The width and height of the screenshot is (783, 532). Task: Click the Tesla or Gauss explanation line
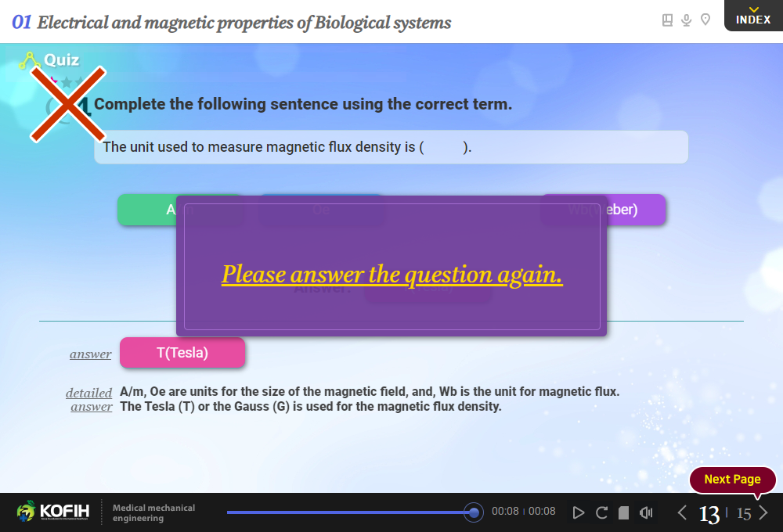(x=311, y=406)
